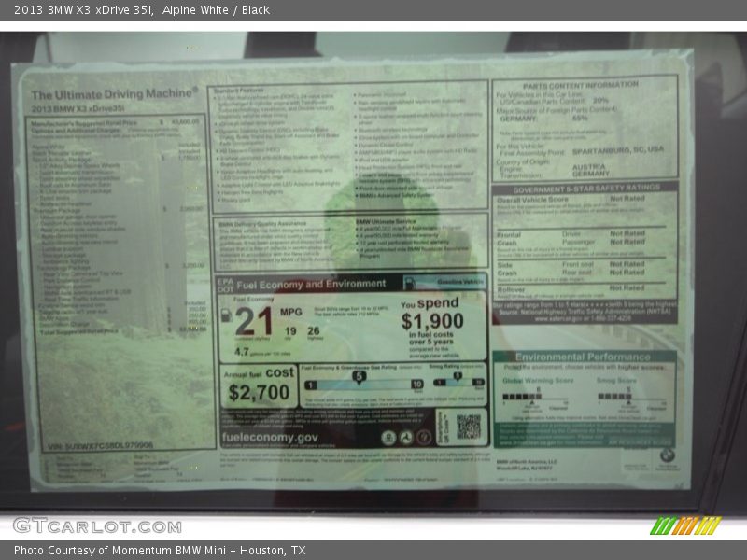747x560 pixels.
Task: Click the "Gasoline Vehicle" label
Action: [459, 282]
